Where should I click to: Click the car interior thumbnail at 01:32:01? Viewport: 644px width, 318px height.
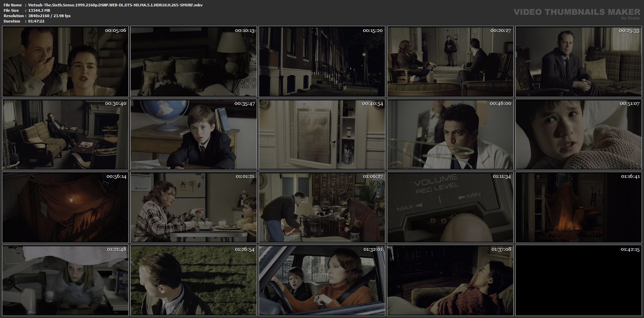coord(322,280)
